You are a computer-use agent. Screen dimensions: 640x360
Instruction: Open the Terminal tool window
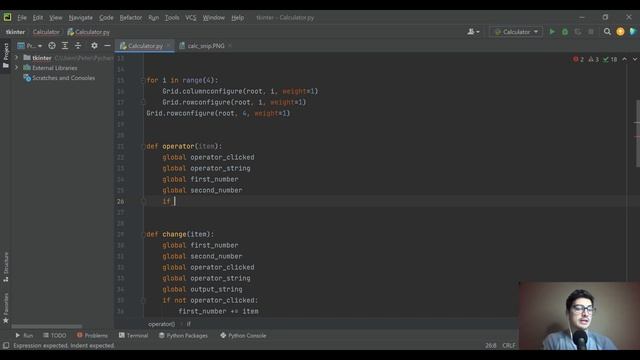pyautogui.click(x=133, y=336)
